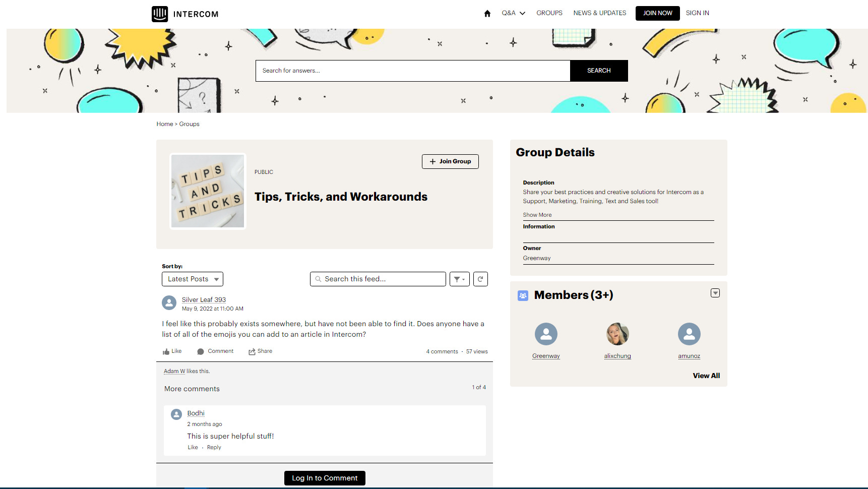Click View All members
Screen dimensions: 868x489
(x=706, y=376)
